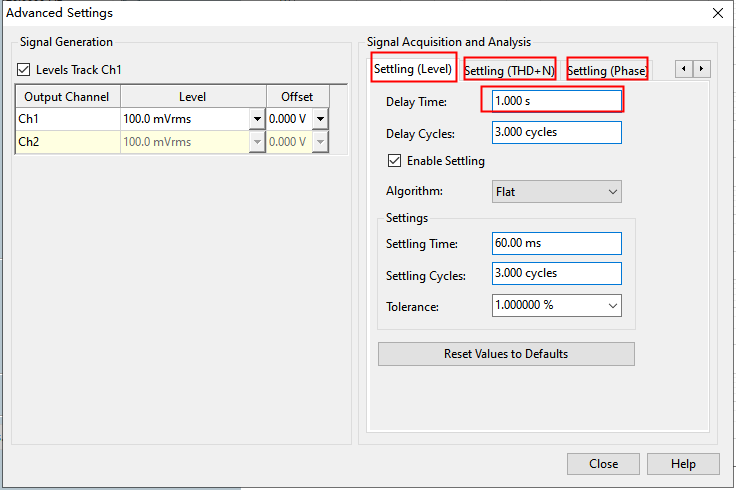Focus the Delay Time input field
736x490 pixels.
557,101
